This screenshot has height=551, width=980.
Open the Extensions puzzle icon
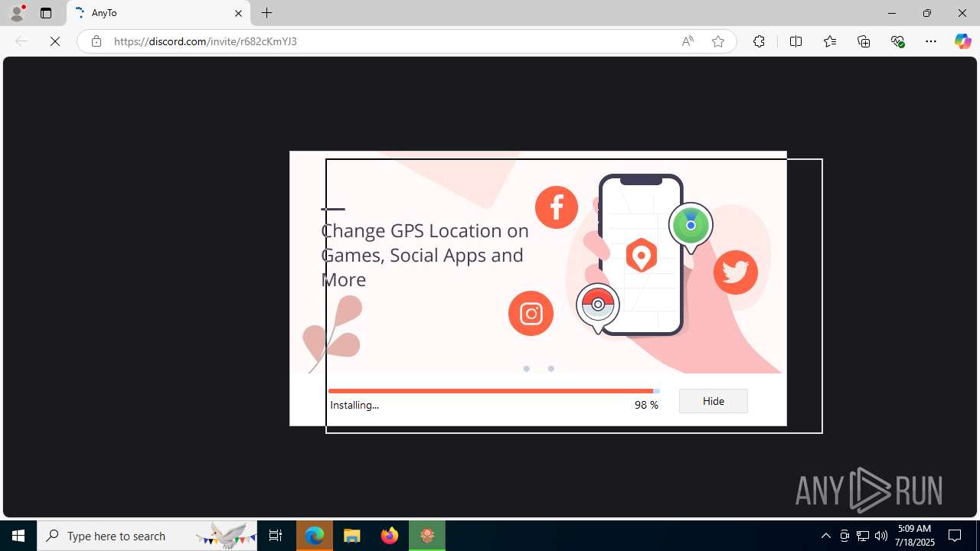pos(759,41)
